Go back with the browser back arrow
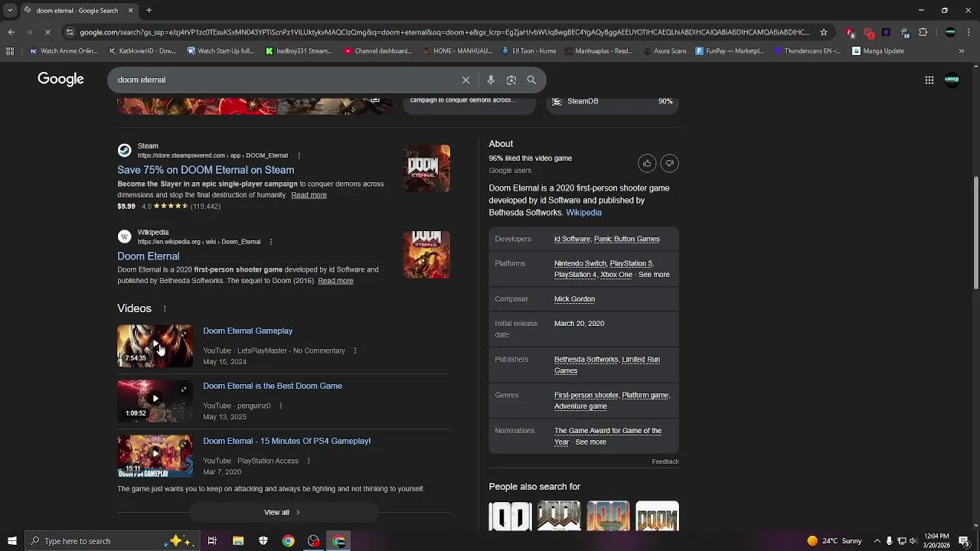This screenshot has height=551, width=980. (x=11, y=32)
